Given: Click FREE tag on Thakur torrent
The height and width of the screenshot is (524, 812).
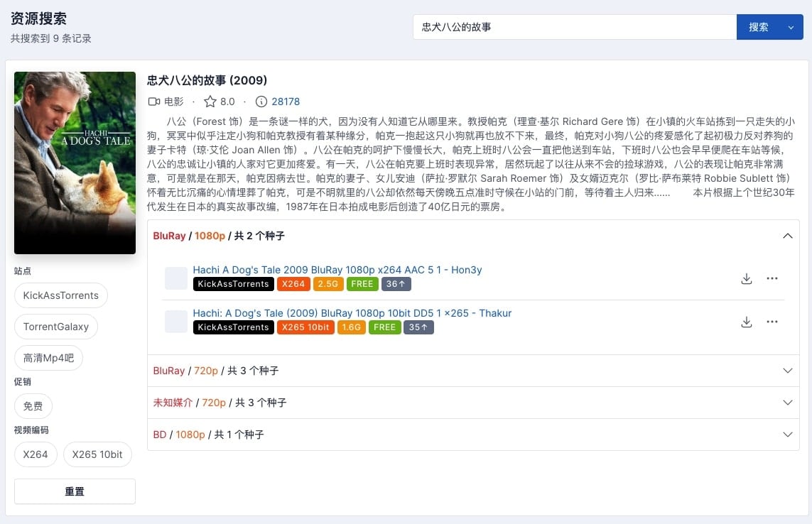Looking at the screenshot, I should [x=384, y=327].
